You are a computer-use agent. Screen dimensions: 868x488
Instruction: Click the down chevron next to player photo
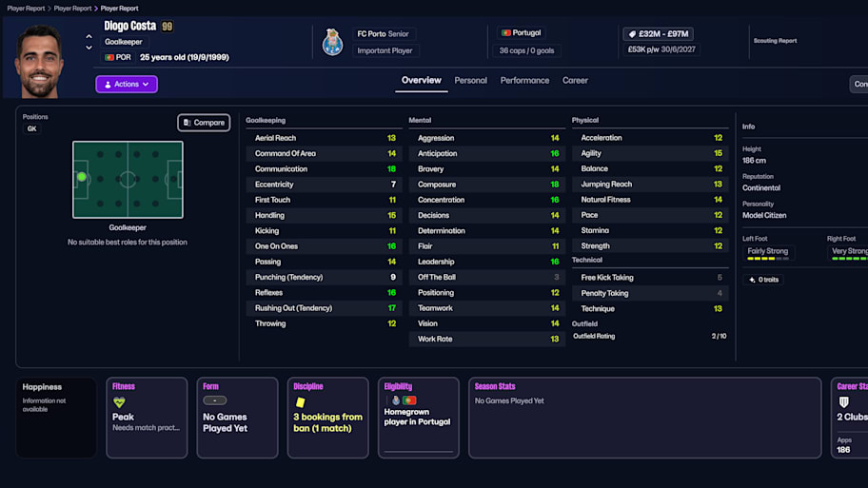pyautogui.click(x=89, y=48)
